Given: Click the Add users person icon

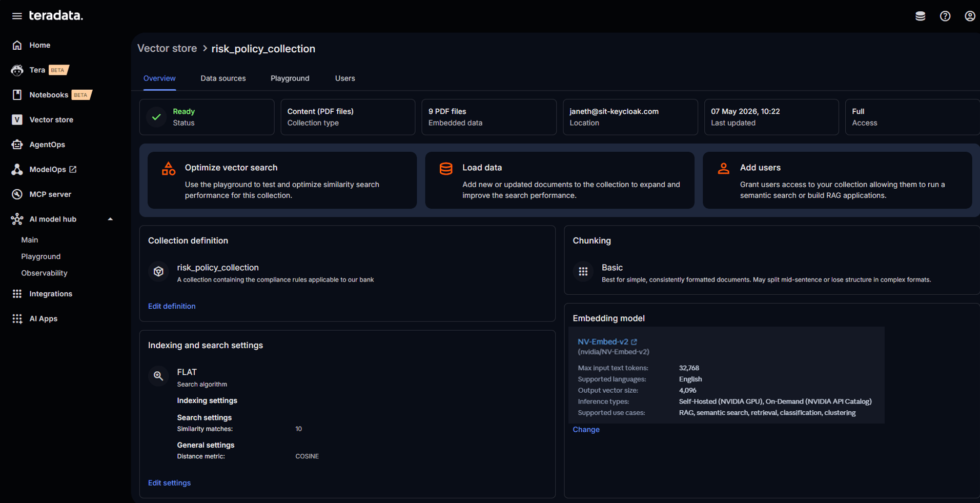Looking at the screenshot, I should point(723,169).
